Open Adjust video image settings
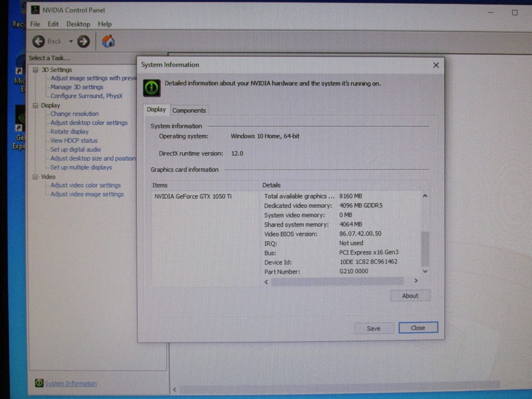 [87, 194]
